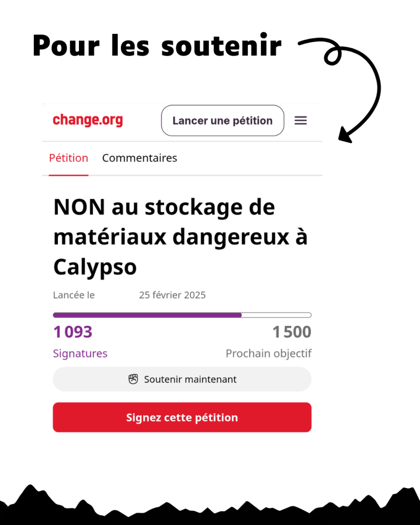420x525 pixels.
Task: Click the purple filled part of the progress bar
Action: (x=147, y=315)
